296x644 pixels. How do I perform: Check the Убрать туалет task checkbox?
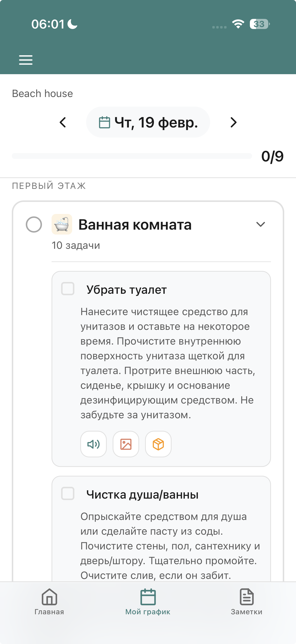click(x=68, y=289)
